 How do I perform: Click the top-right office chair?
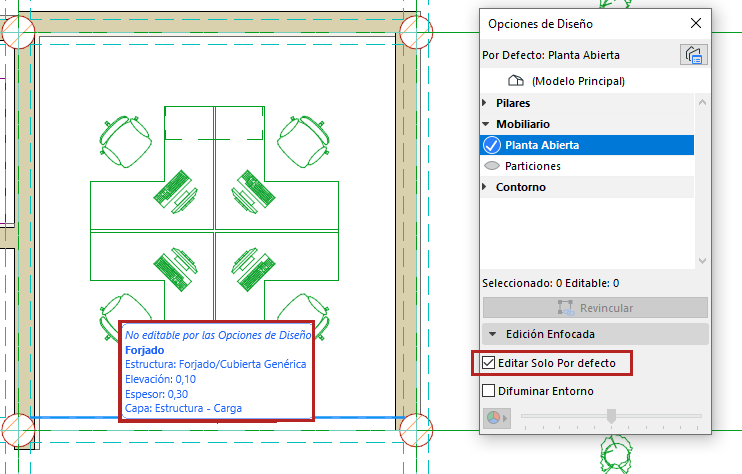click(x=303, y=141)
